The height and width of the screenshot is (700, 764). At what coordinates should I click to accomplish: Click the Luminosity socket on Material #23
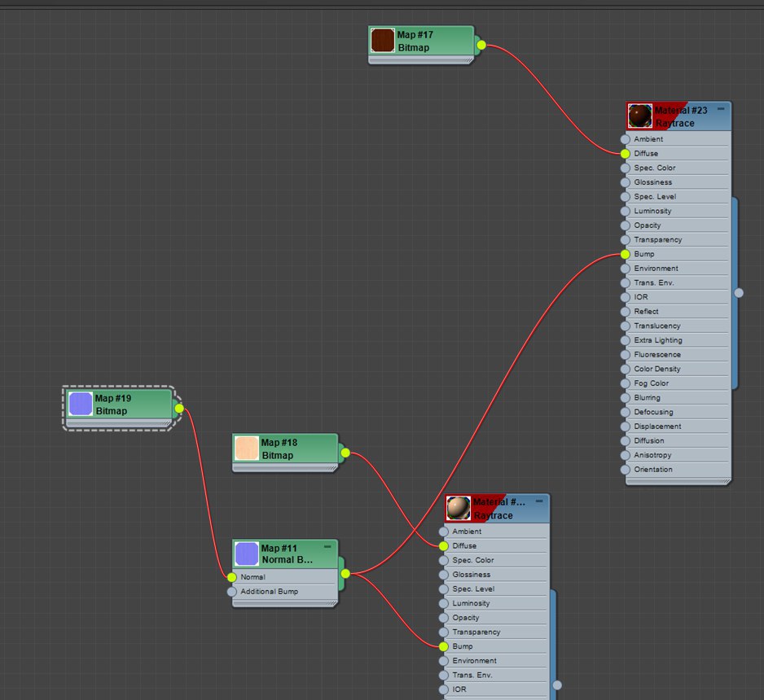coord(626,212)
